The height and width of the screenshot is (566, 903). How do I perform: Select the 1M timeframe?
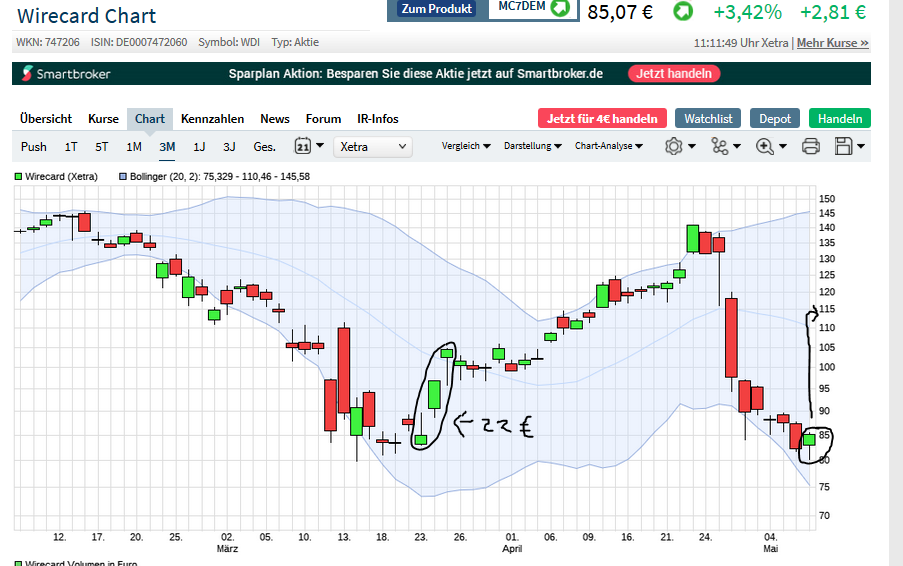134,147
